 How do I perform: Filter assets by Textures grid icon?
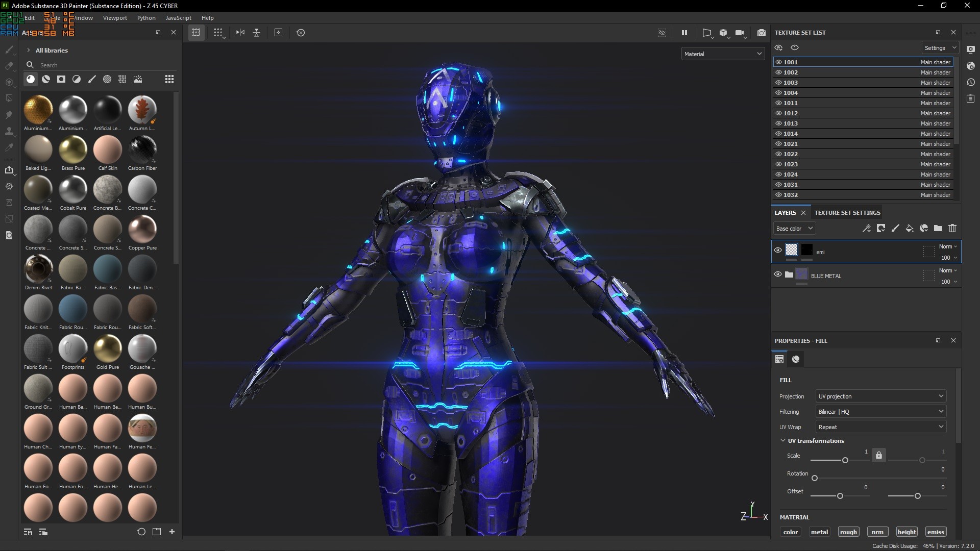[x=122, y=79]
